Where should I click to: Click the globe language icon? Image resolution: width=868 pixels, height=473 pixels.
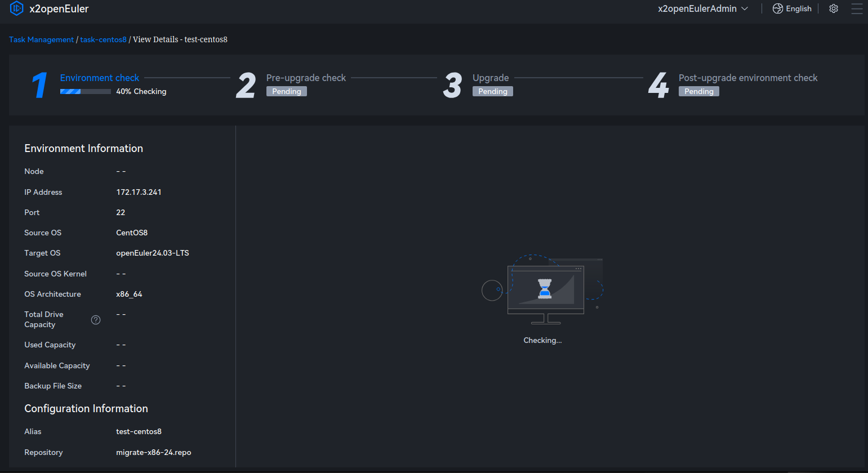pyautogui.click(x=777, y=8)
